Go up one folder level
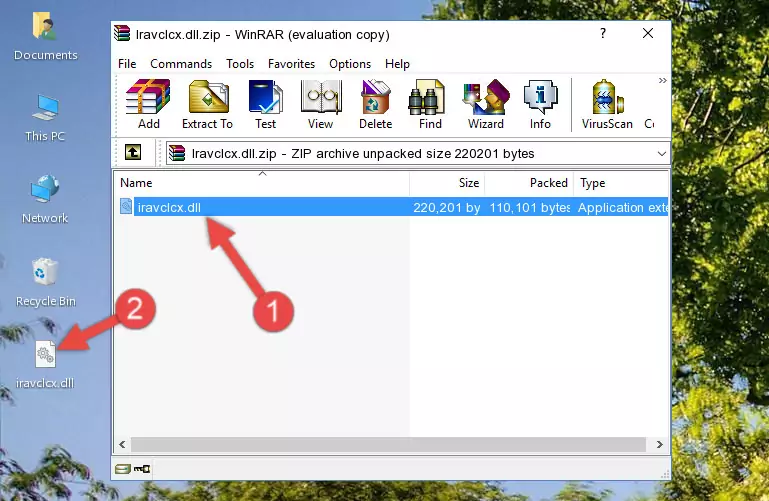The height and width of the screenshot is (501, 769). [133, 152]
